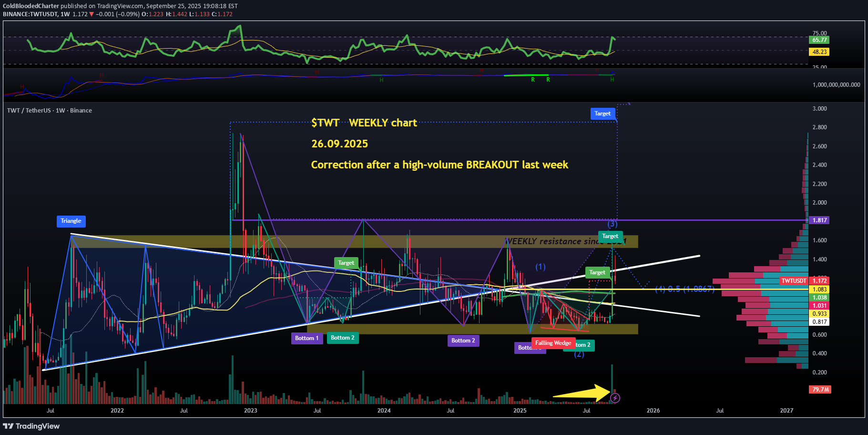Image resolution: width=868 pixels, height=435 pixels.
Task: Select the purple 1.817 price level label
Action: coord(819,220)
